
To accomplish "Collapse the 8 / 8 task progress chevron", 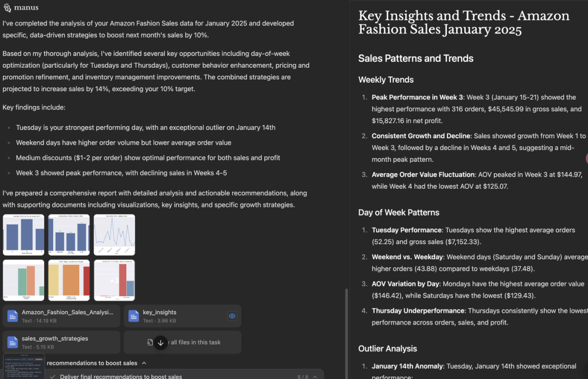I will tap(315, 376).
